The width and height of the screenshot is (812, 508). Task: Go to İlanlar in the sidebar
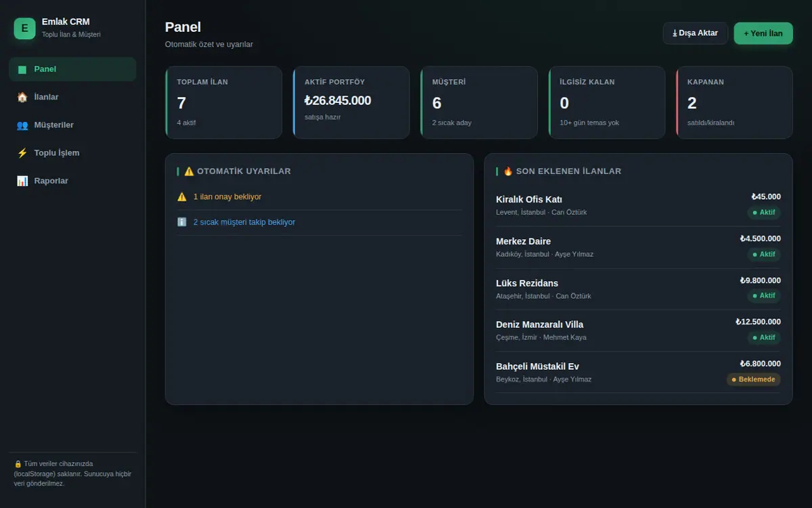(72, 97)
